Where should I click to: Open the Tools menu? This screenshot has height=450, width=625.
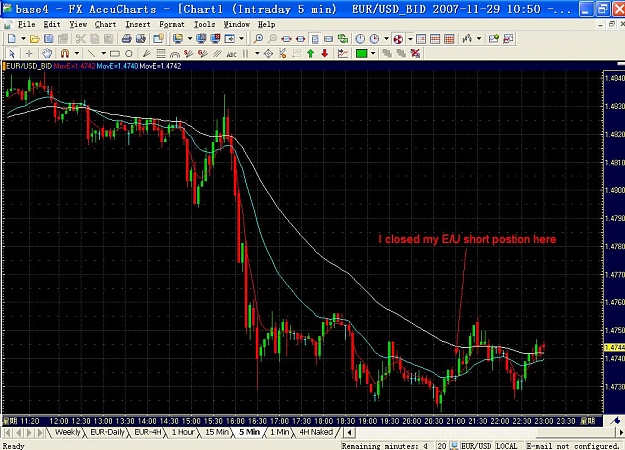pyautogui.click(x=204, y=25)
